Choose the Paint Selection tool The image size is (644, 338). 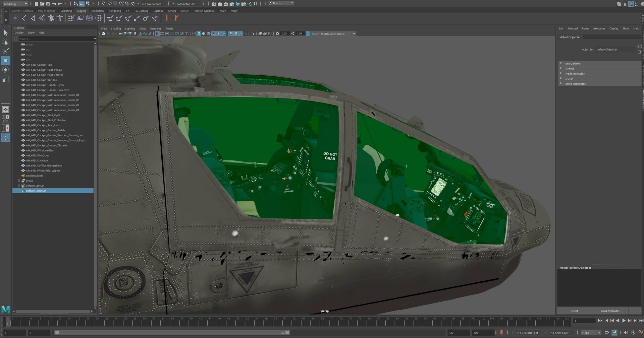5,51
